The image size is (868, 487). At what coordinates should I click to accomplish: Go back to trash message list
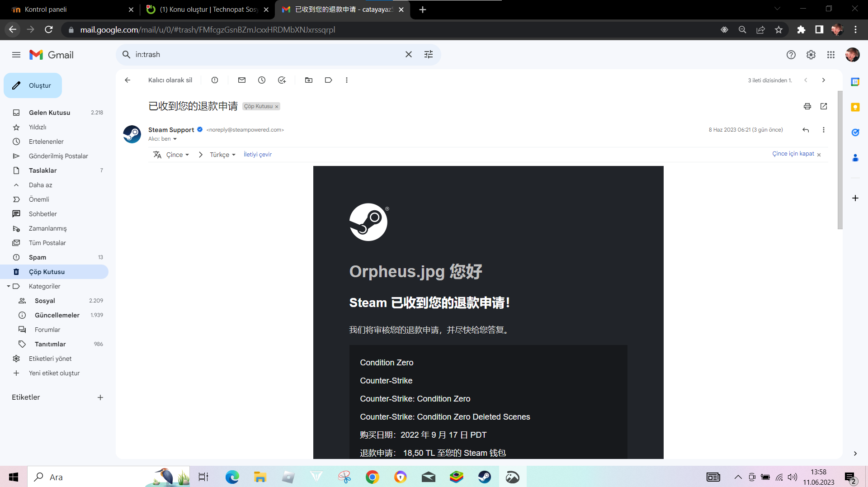point(127,80)
